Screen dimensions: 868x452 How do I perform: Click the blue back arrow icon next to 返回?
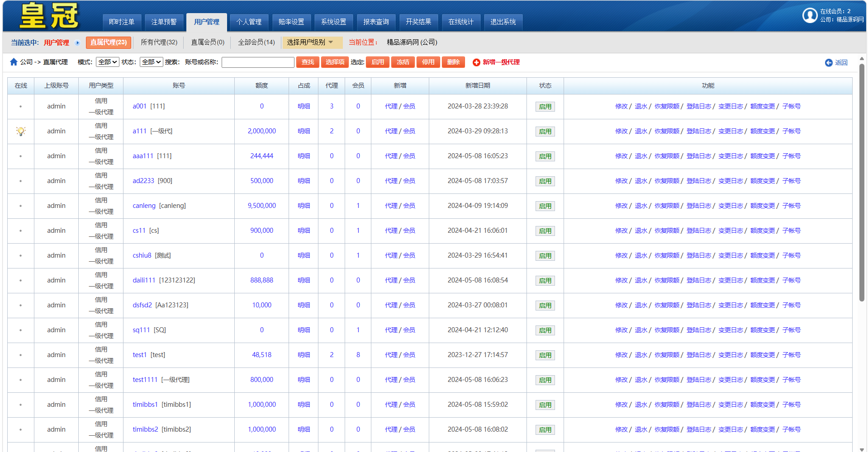tap(828, 63)
